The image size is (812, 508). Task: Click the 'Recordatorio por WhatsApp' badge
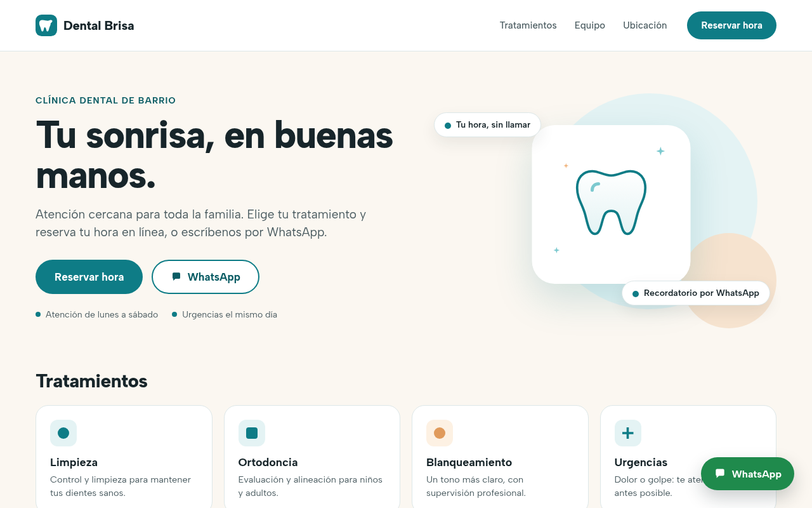coord(696,293)
